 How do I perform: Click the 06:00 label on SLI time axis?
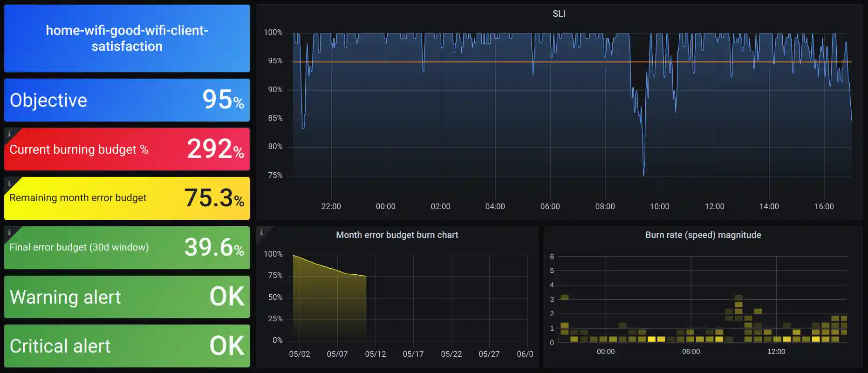coord(550,206)
